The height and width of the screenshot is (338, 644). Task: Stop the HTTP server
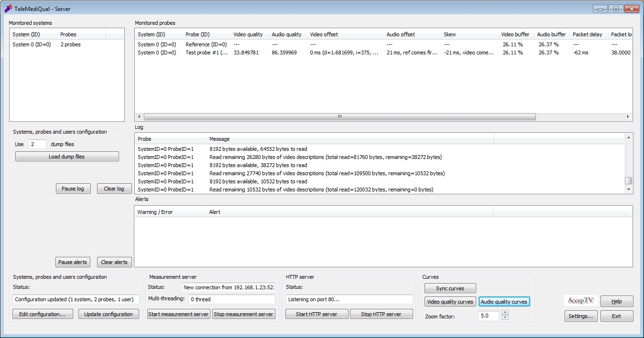pos(382,314)
